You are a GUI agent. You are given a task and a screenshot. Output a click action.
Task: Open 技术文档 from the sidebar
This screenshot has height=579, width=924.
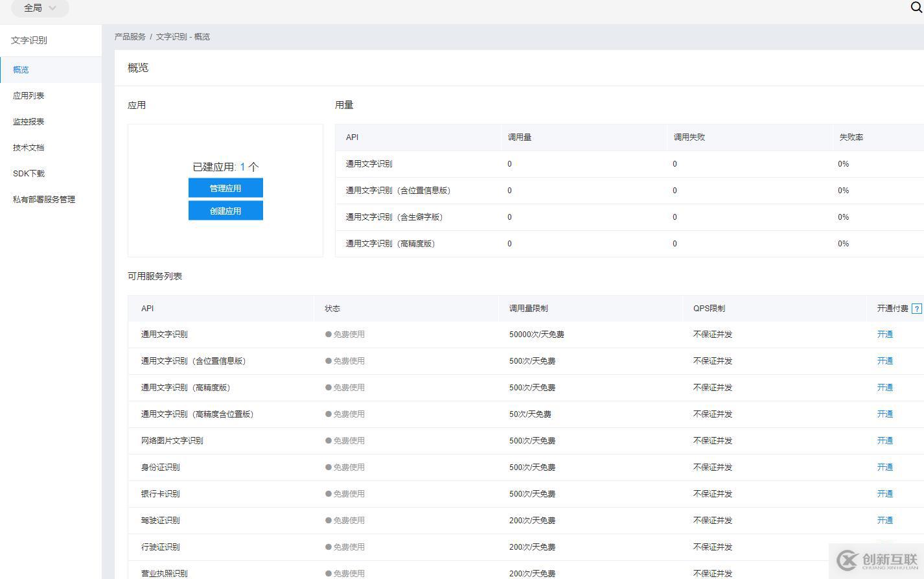29,147
